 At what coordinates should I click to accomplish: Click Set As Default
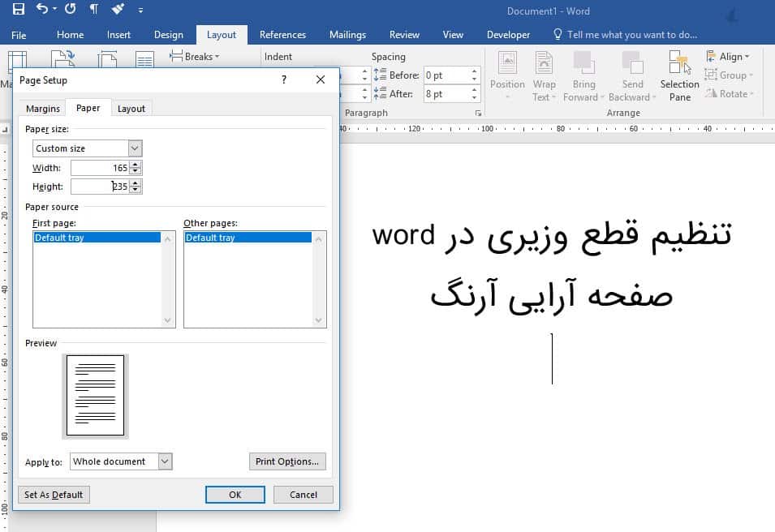point(54,494)
